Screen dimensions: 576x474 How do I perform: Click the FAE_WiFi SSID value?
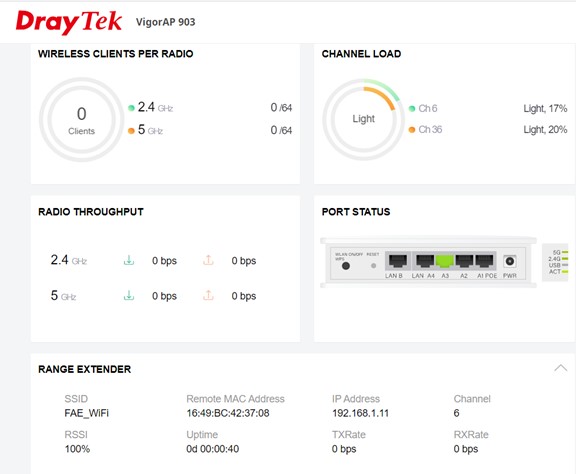[x=87, y=413]
